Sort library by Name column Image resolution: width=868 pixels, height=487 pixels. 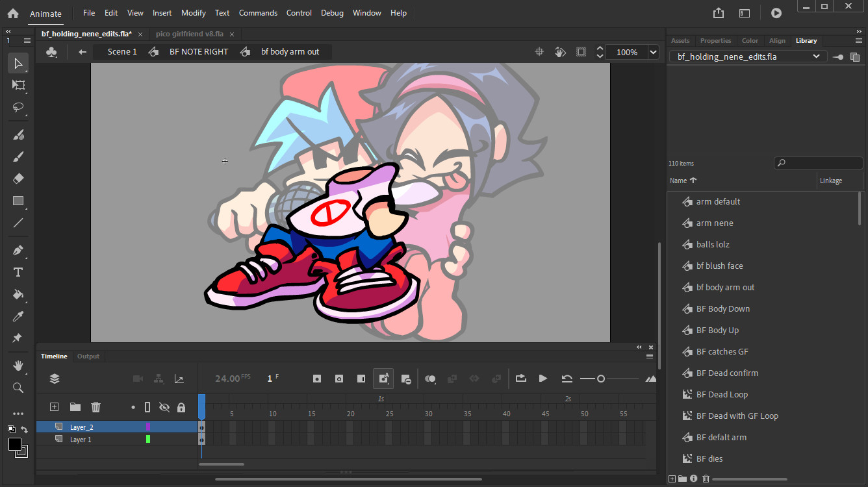[x=679, y=181]
